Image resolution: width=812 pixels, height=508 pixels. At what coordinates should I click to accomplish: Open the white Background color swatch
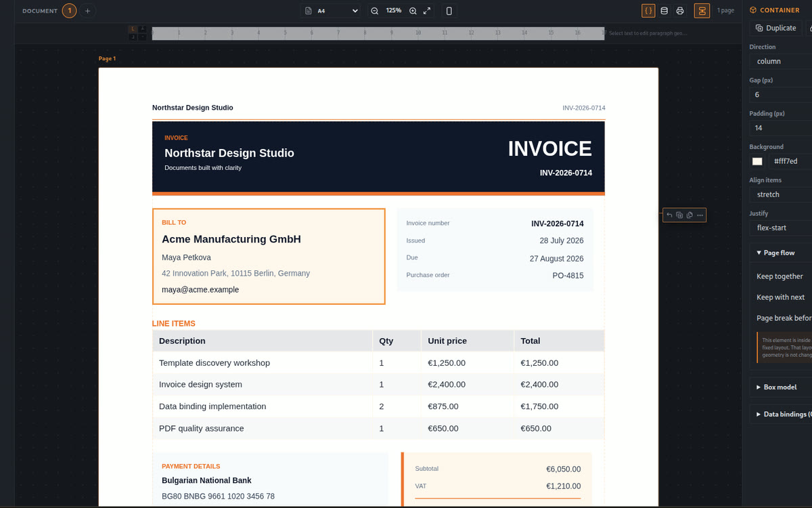coord(757,161)
